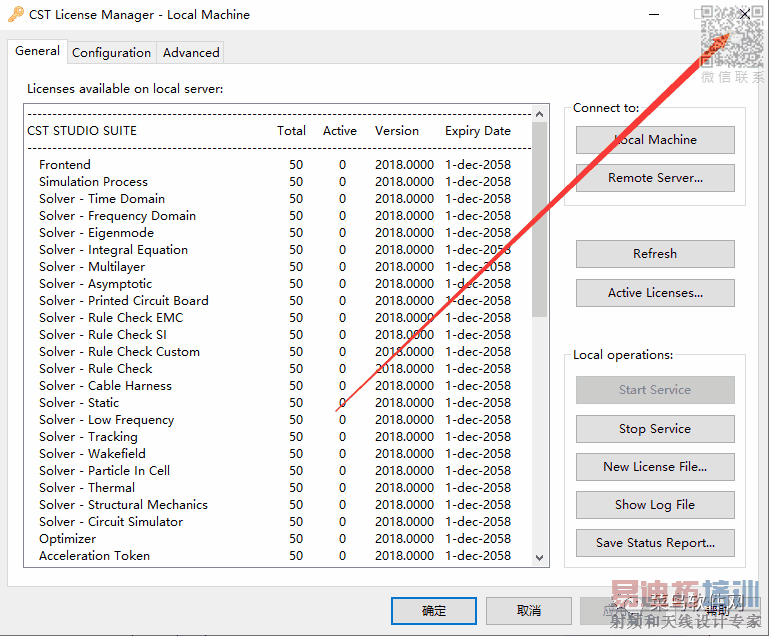Click the license list scrollbar thumb
Screen dimensions: 769x636
click(x=539, y=219)
